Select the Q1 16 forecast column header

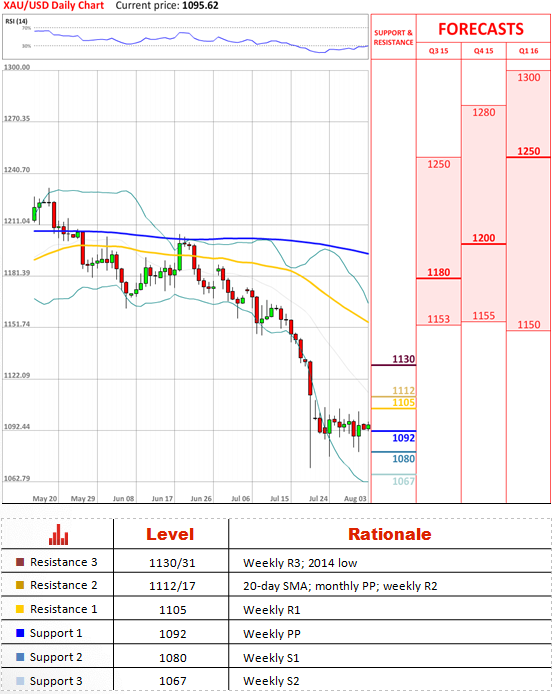pyautogui.click(x=529, y=51)
